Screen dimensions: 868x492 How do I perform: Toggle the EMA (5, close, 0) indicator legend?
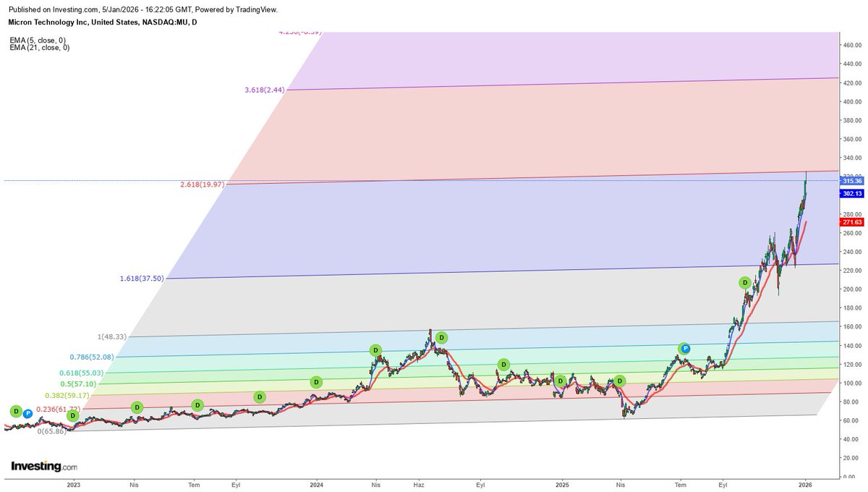38,40
